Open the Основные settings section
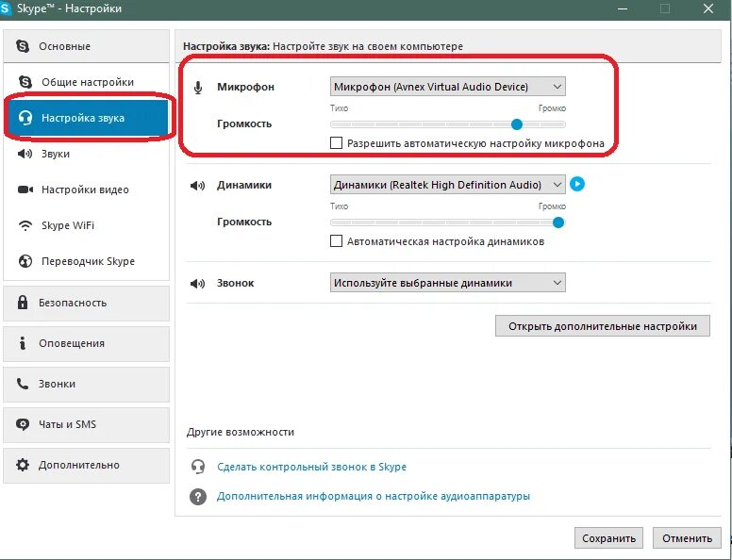732x560 pixels. (x=87, y=46)
